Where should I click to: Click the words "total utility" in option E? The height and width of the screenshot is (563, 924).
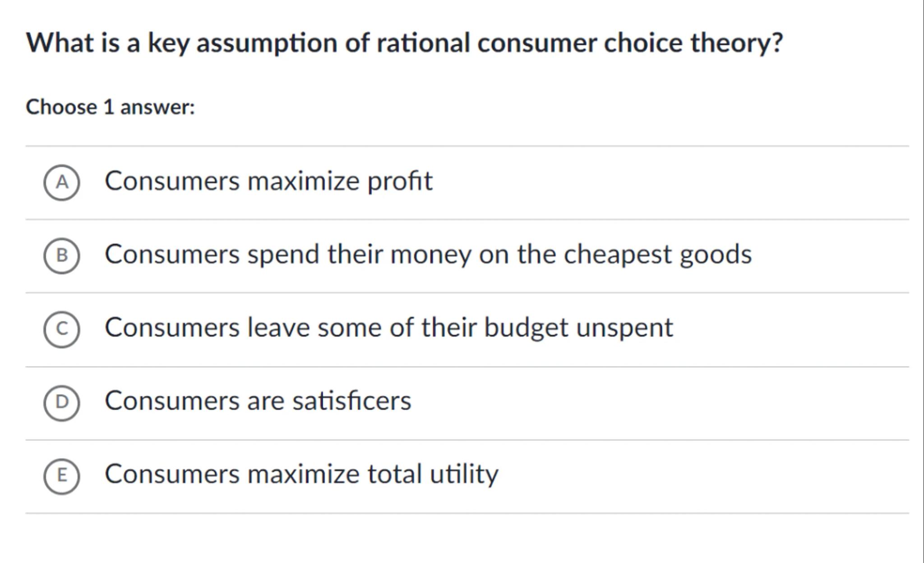[432, 474]
